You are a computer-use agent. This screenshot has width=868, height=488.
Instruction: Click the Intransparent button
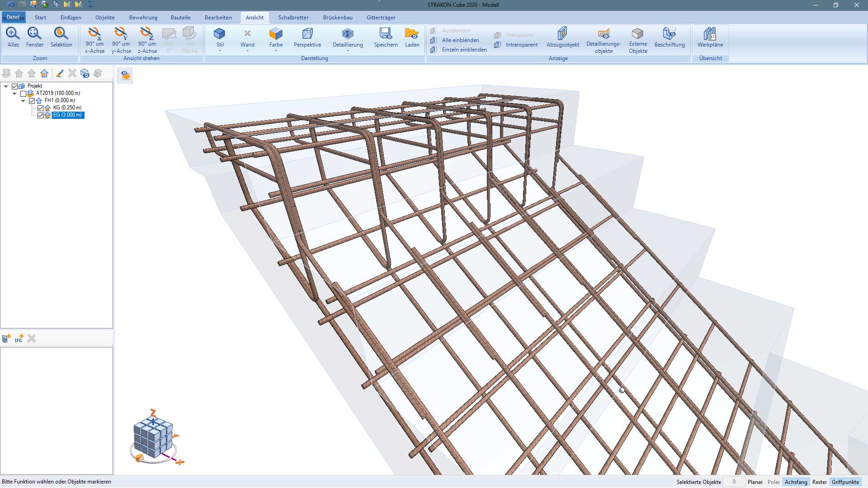coord(516,45)
